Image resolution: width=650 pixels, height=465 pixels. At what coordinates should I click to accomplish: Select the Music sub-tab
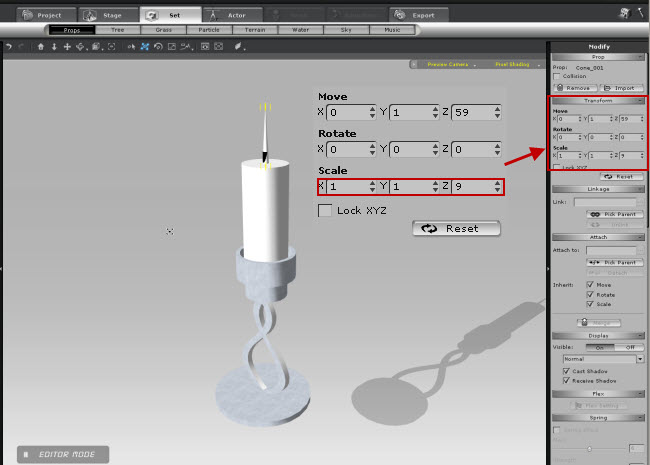[x=392, y=30]
